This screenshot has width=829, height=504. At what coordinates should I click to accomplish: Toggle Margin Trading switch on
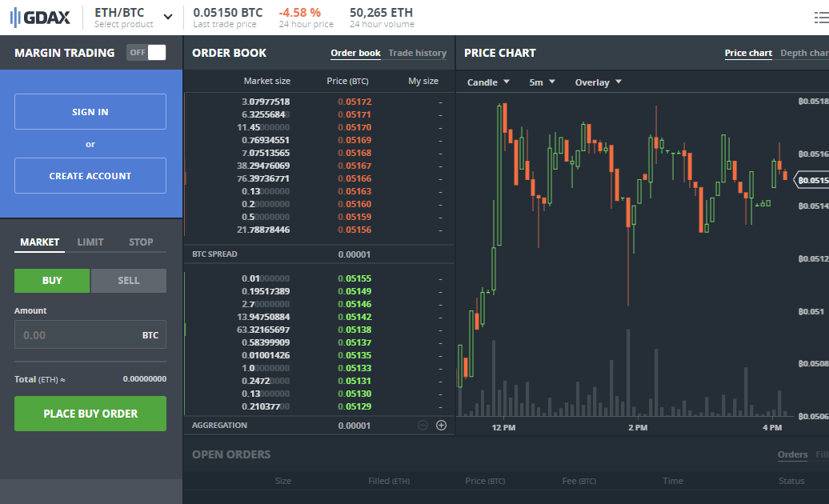pyautogui.click(x=146, y=52)
